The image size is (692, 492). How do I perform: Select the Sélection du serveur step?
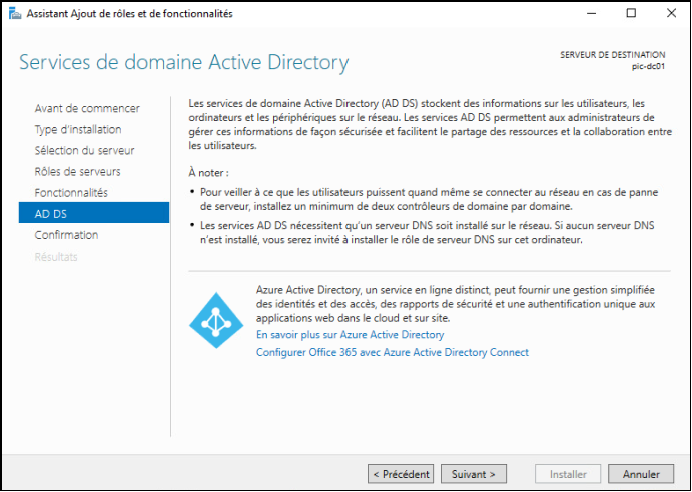[84, 150]
